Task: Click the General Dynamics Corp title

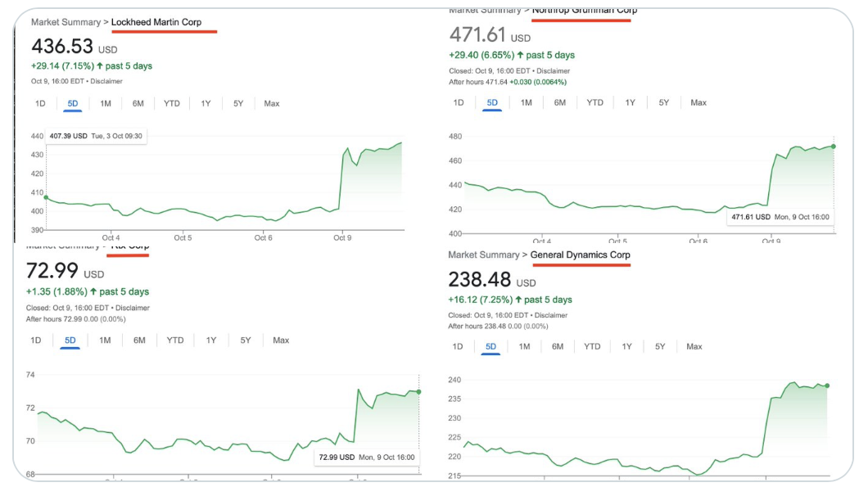Action: click(x=580, y=255)
